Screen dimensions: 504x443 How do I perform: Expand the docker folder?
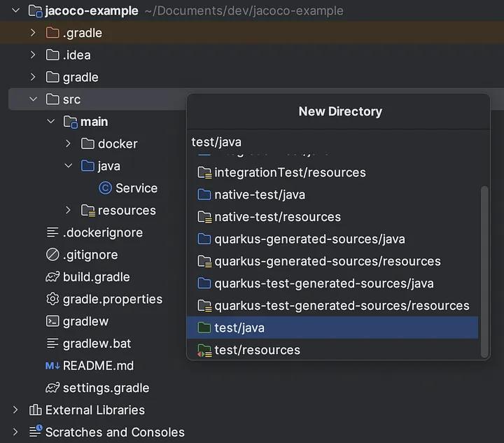68,143
